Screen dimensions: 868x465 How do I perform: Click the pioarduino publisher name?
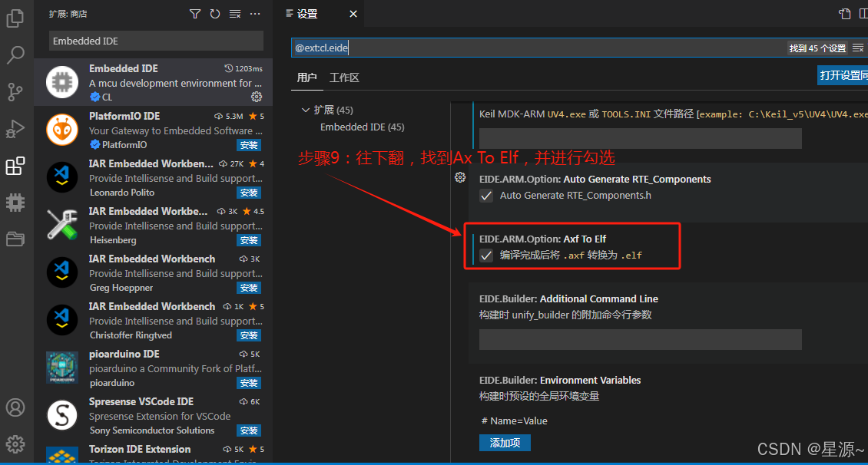[112, 383]
